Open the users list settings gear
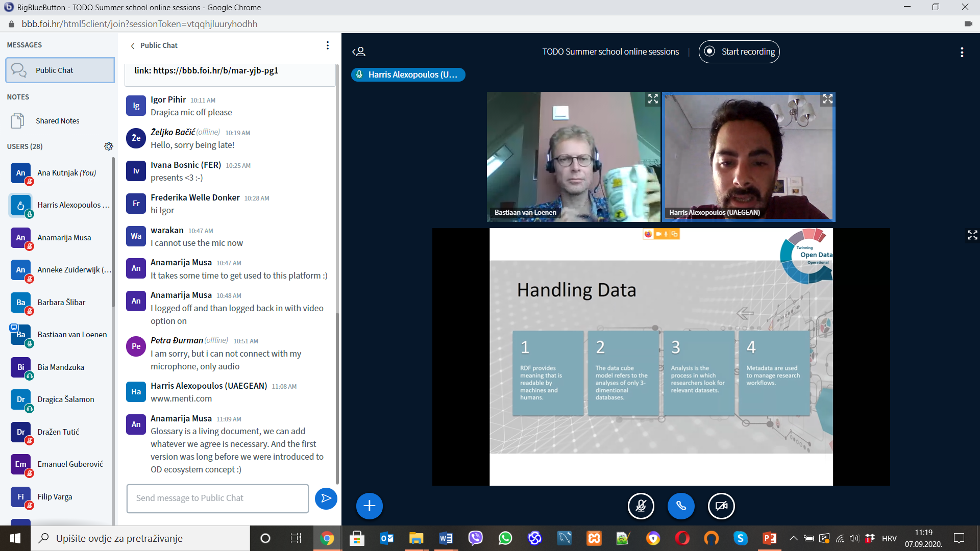Image resolution: width=980 pixels, height=551 pixels. click(108, 146)
